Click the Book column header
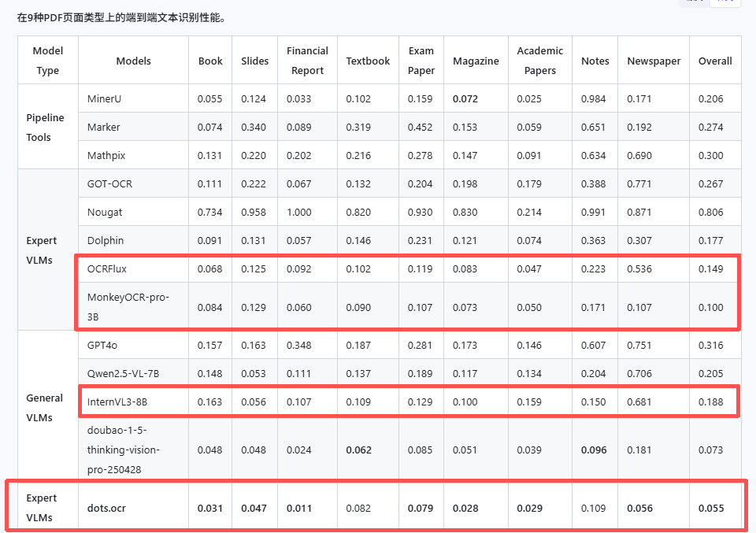 point(210,61)
